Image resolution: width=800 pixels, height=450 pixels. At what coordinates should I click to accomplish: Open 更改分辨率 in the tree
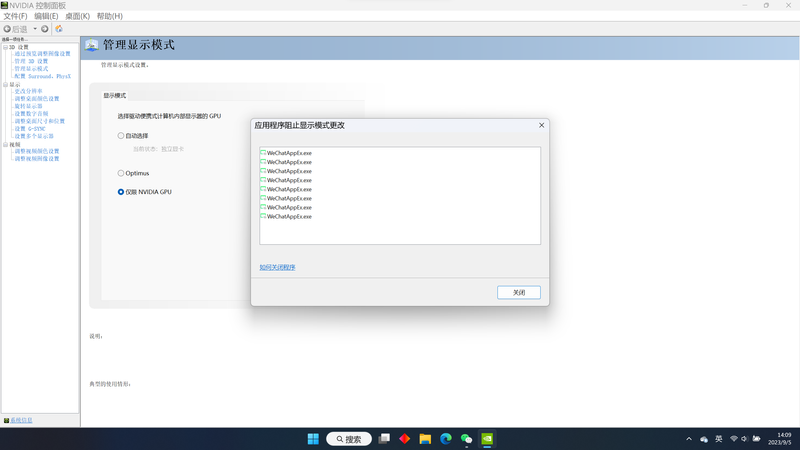[x=28, y=91]
